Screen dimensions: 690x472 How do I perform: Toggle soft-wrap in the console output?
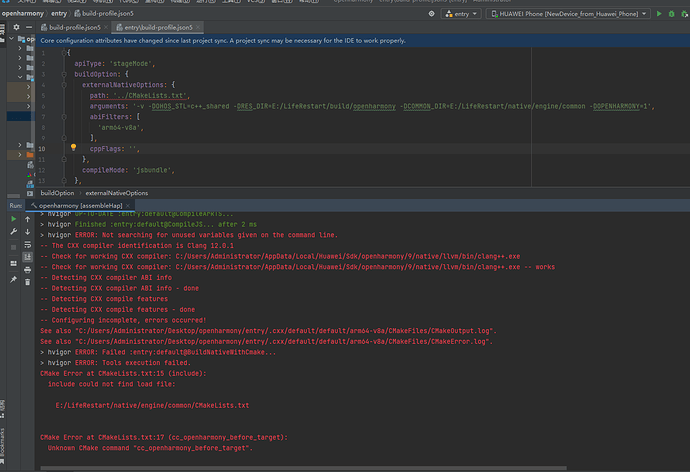[x=28, y=244]
